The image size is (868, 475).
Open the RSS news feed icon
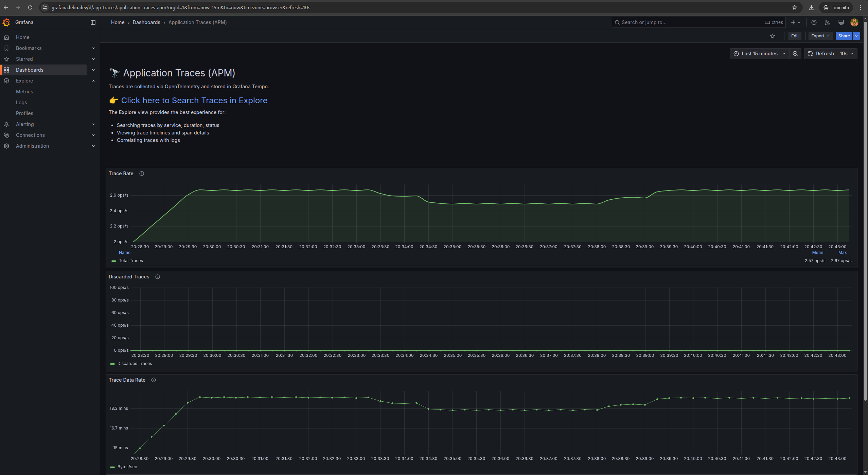pyautogui.click(x=828, y=22)
